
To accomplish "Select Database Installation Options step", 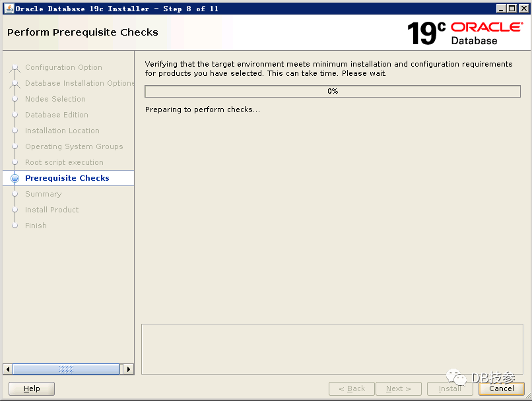I will pyautogui.click(x=80, y=83).
